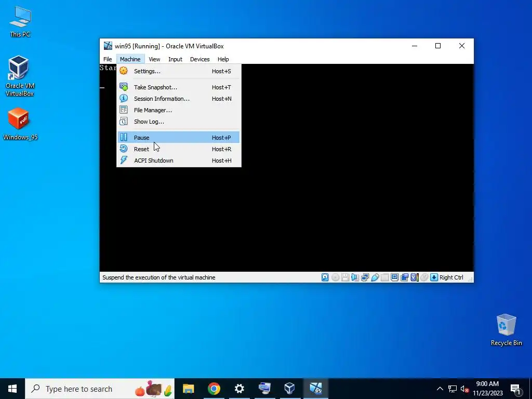Click the taskbar icon left of VirtualBox Manager
Screen dimensions: 532x399
pos(264,389)
